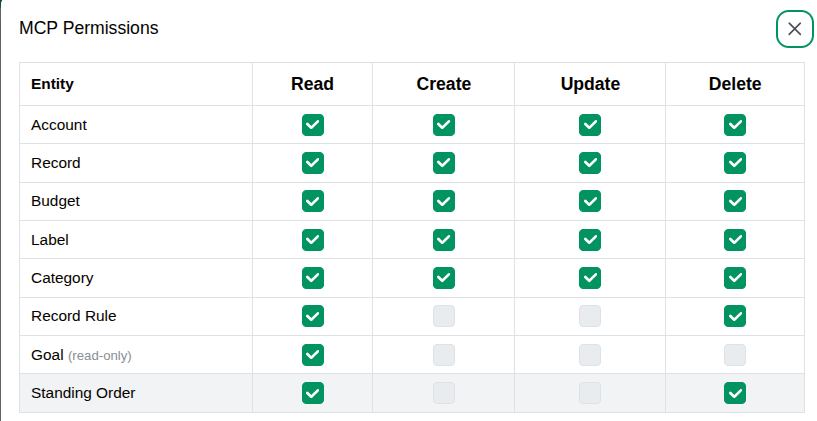Click the MCP Permissions dialog title
Screen dimensions: 817x421
point(89,28)
